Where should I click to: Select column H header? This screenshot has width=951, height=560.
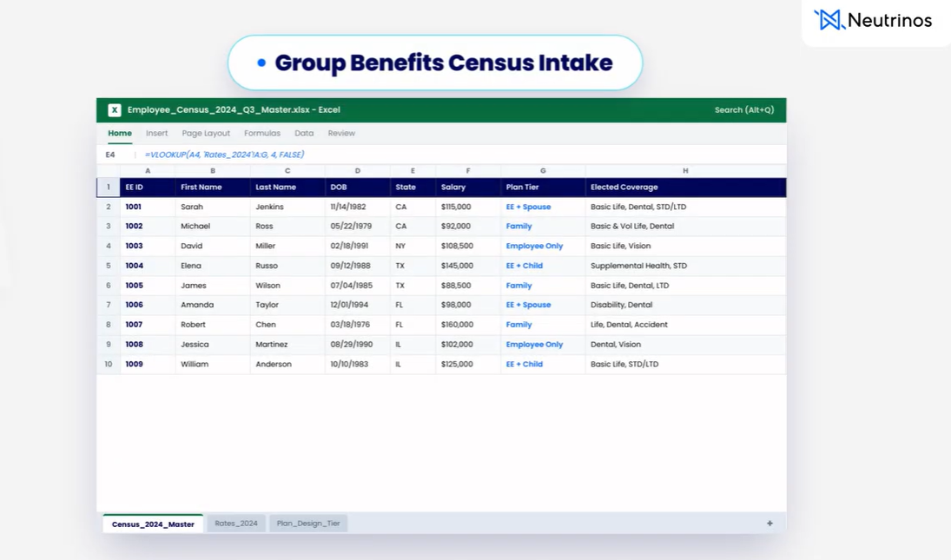coord(685,171)
